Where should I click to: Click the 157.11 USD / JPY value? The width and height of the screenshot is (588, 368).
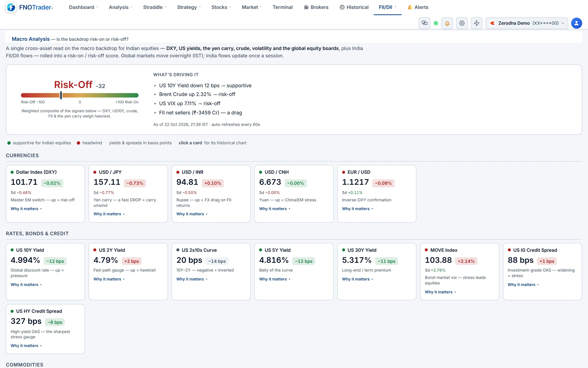107,182
